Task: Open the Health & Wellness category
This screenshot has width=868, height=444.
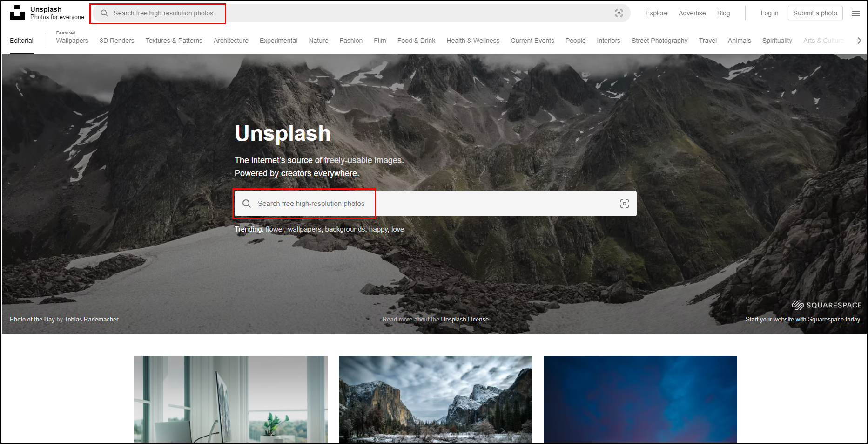Action: pos(473,41)
